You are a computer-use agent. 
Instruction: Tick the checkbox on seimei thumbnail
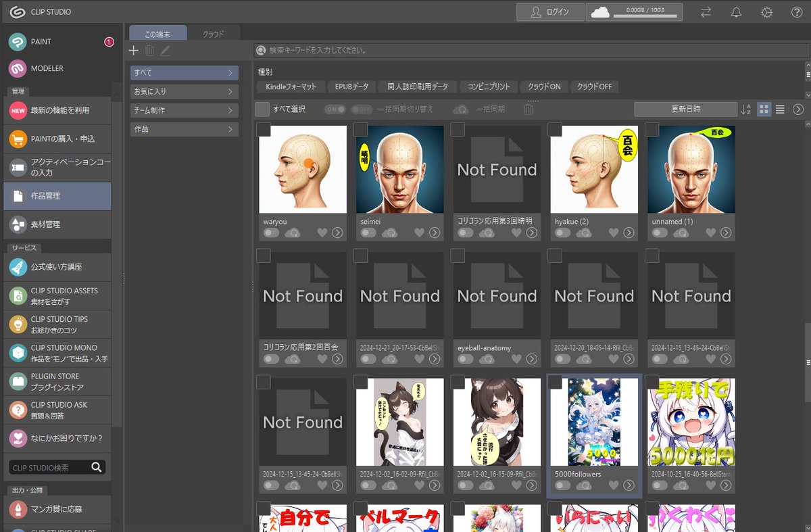361,129
